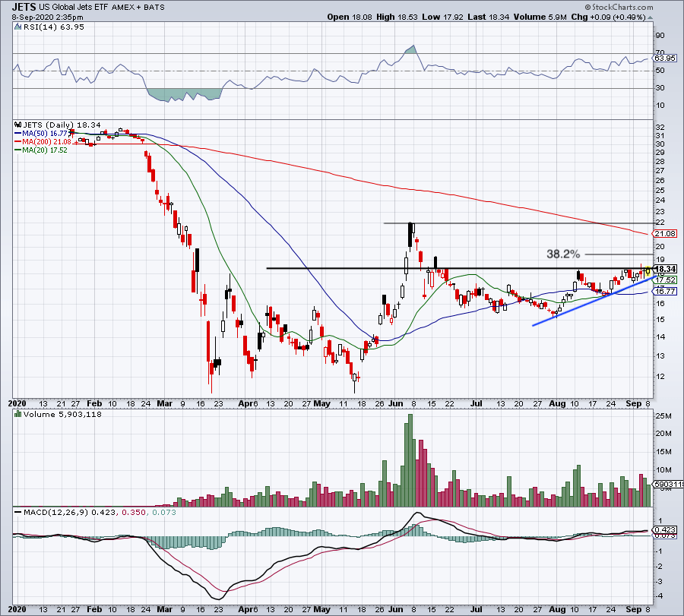Click the Volume histogram icon

17,415
